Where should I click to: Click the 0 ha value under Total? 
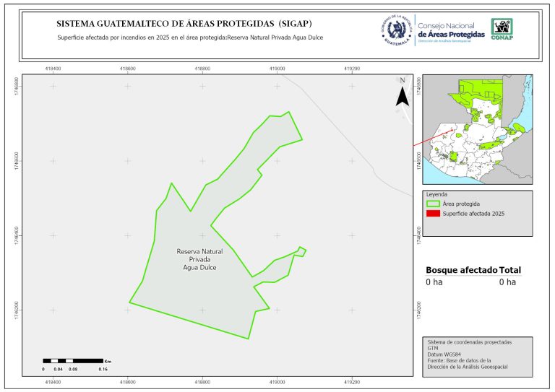click(507, 282)
